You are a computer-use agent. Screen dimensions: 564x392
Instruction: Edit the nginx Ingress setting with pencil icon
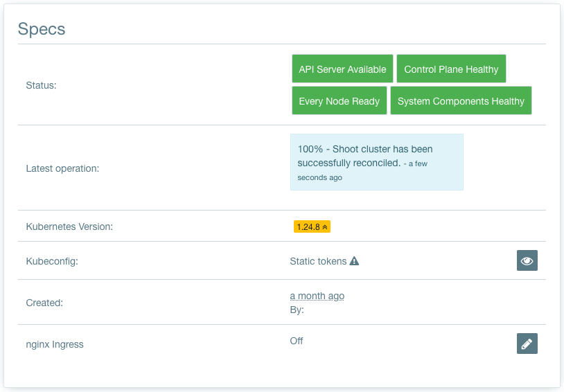coord(527,344)
